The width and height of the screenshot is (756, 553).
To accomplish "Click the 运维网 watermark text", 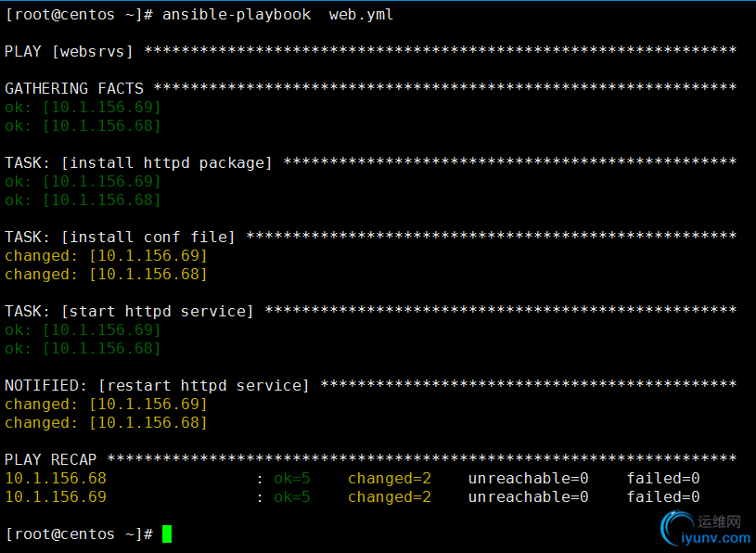I will [719, 521].
